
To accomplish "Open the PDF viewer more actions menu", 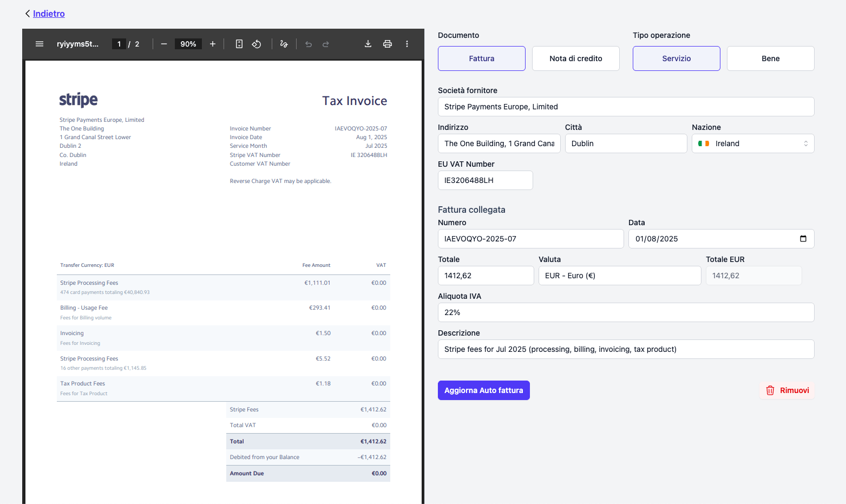I will coord(407,44).
